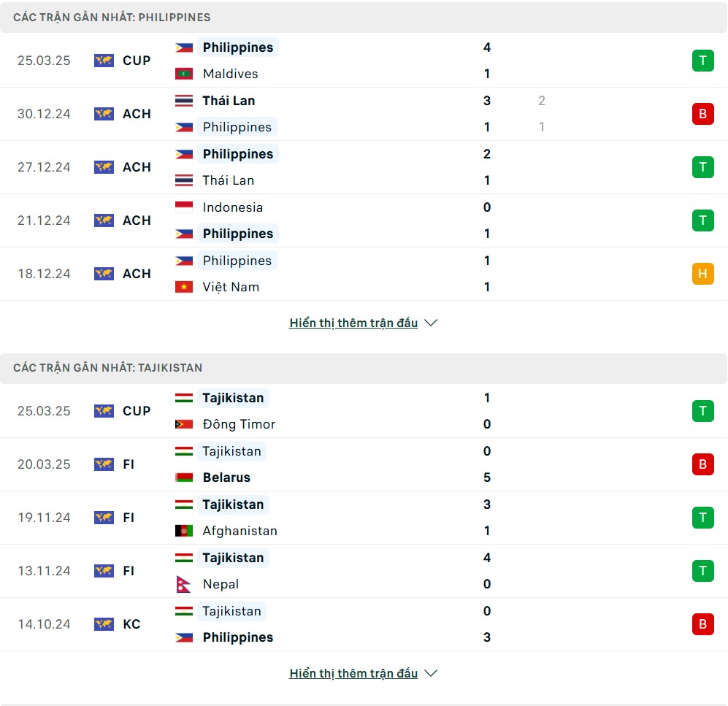Click the Maldives flag icon

tap(184, 74)
